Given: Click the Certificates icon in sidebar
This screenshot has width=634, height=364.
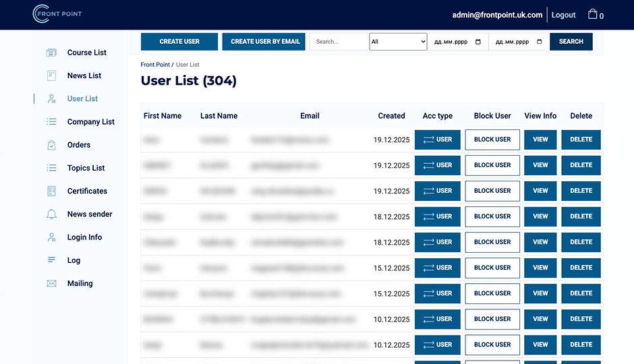Looking at the screenshot, I should (51, 191).
